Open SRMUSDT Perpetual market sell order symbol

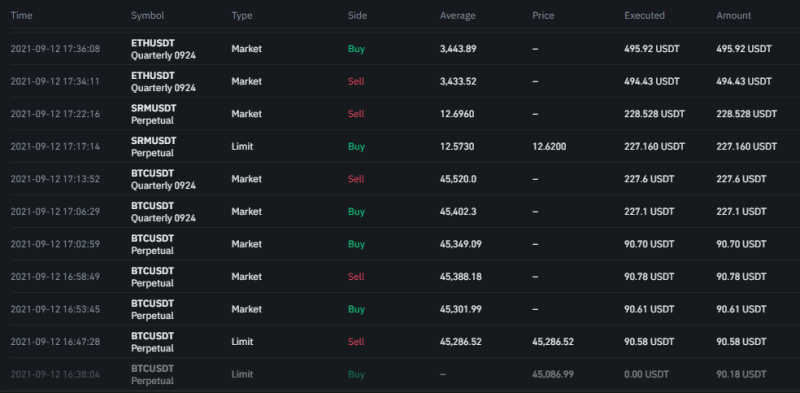pyautogui.click(x=154, y=114)
